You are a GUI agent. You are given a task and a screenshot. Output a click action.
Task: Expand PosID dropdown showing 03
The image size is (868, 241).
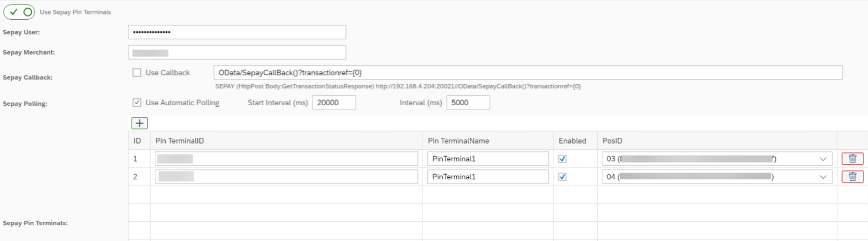point(822,159)
